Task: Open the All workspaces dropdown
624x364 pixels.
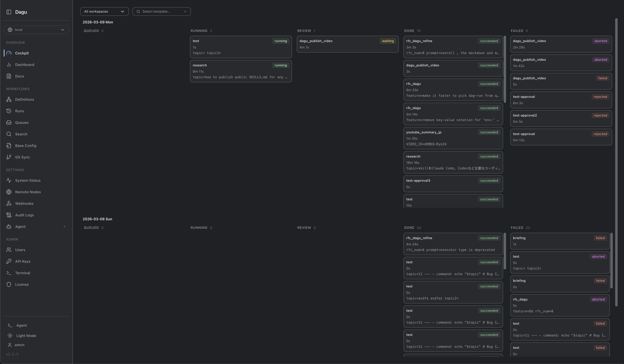Action: pos(104,11)
